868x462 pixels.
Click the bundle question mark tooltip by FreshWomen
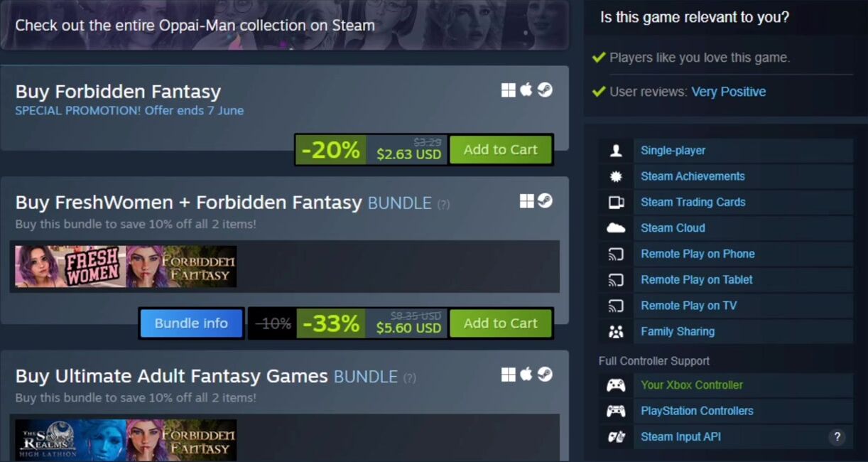[x=443, y=205]
